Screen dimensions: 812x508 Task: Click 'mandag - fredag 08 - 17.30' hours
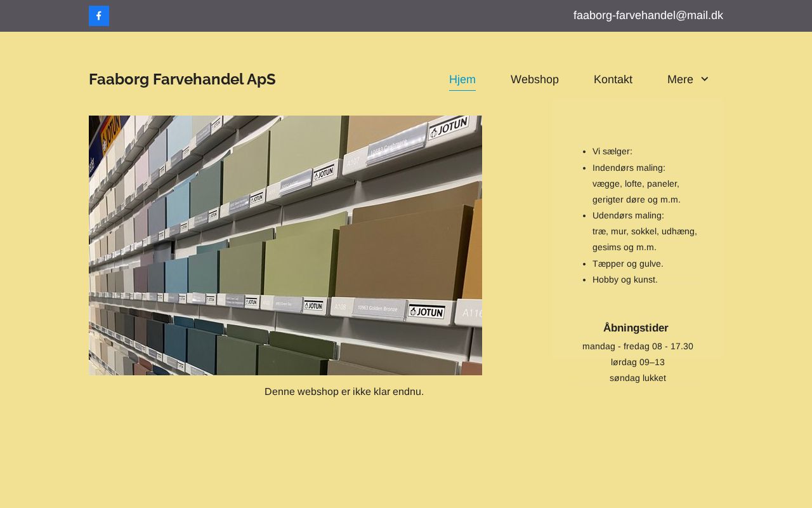click(x=638, y=346)
